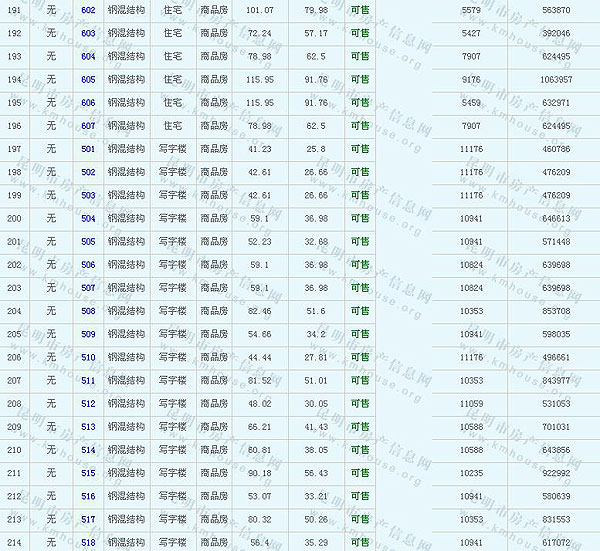Open room 602 link
Viewport: 600px width, 551px height.
click(88, 10)
